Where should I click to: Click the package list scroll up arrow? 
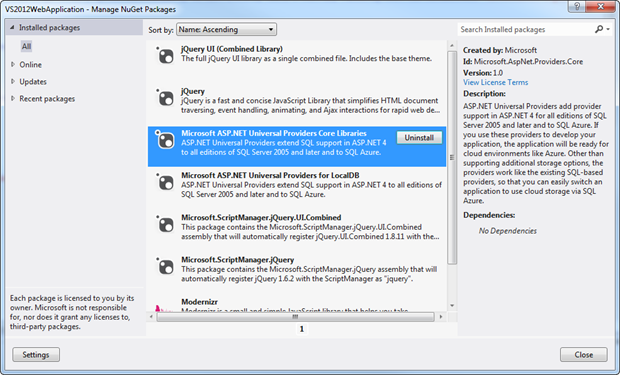(x=452, y=46)
